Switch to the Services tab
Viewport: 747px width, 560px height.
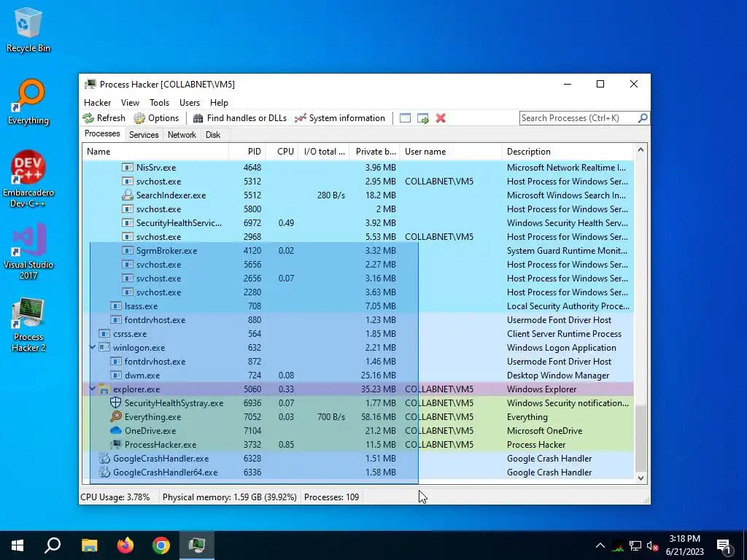[x=144, y=135]
